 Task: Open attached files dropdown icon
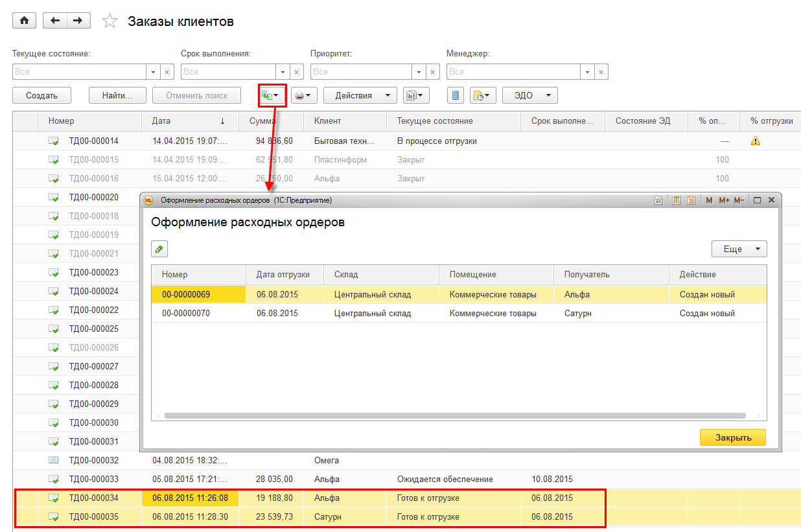click(x=483, y=95)
